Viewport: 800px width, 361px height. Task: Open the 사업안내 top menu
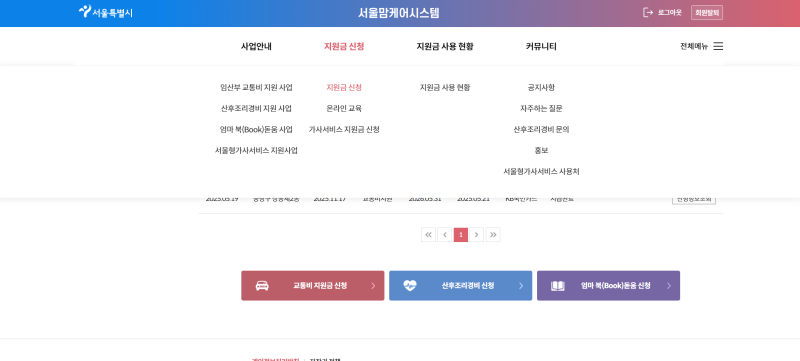tap(256, 46)
